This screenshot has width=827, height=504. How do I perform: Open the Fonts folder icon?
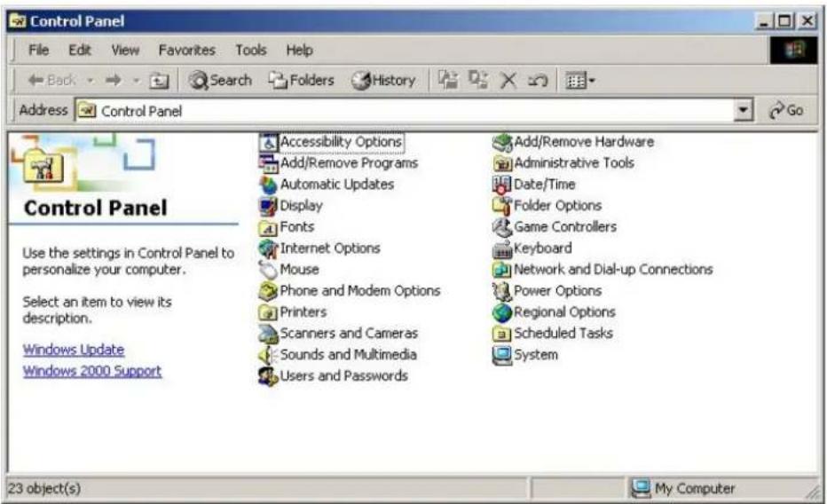click(x=269, y=227)
